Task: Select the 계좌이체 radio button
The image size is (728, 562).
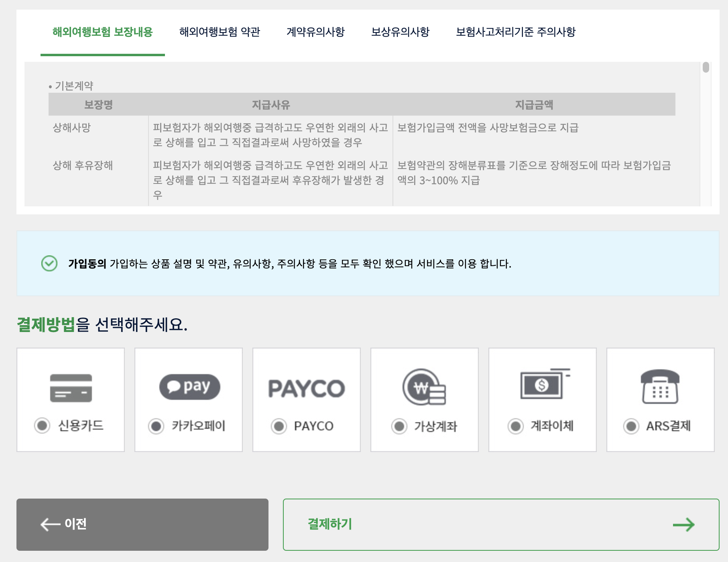Action: tap(516, 426)
